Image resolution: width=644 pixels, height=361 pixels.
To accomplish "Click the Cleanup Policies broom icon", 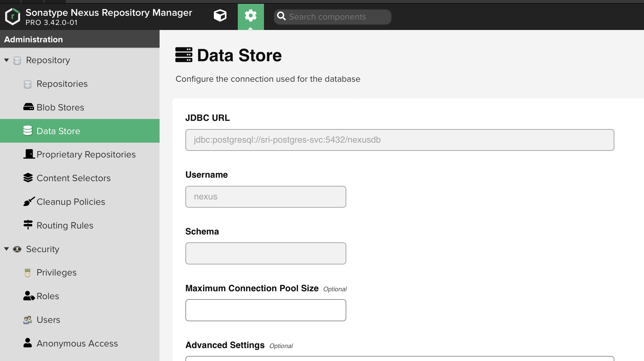I will pyautogui.click(x=28, y=201).
